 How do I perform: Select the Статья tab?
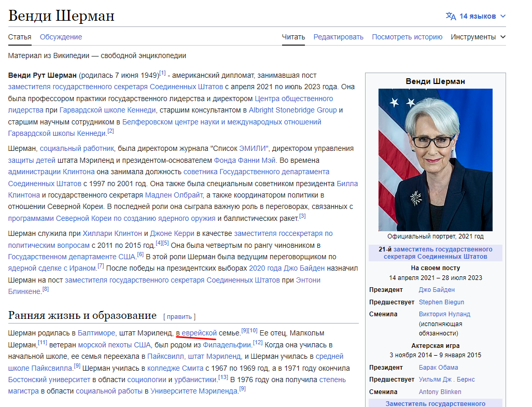(20, 37)
